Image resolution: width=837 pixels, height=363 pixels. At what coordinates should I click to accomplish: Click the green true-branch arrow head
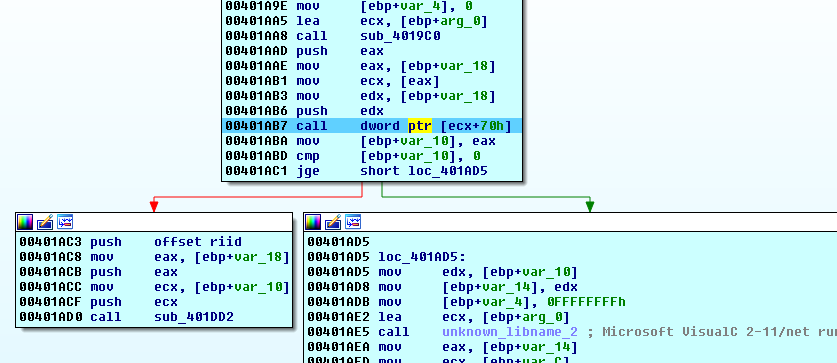[x=590, y=206]
